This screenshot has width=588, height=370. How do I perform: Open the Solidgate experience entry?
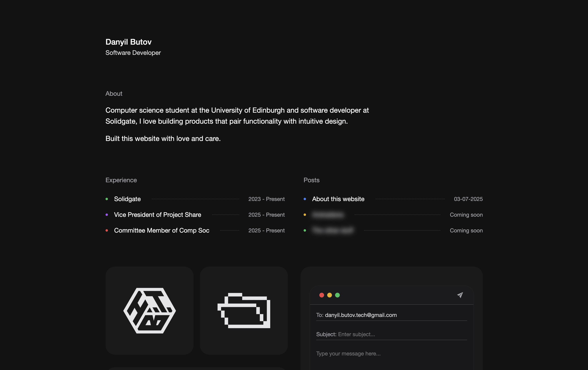(x=127, y=199)
